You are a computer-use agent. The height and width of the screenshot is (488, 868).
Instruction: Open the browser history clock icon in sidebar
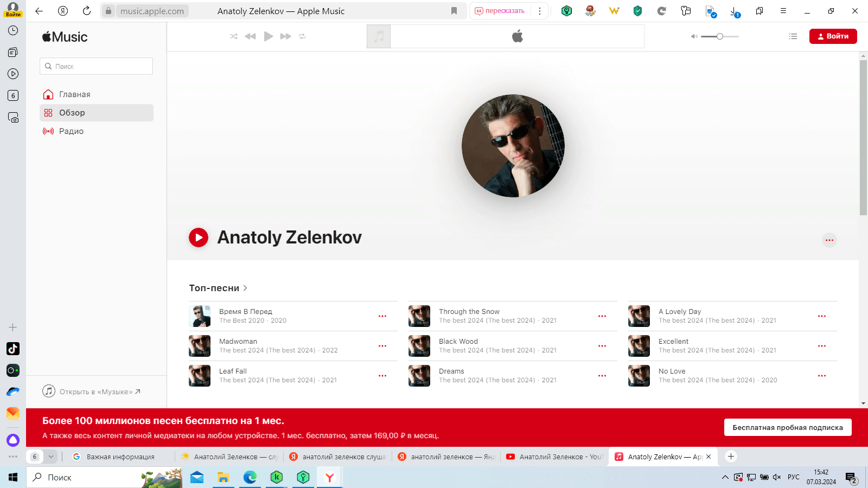(13, 31)
